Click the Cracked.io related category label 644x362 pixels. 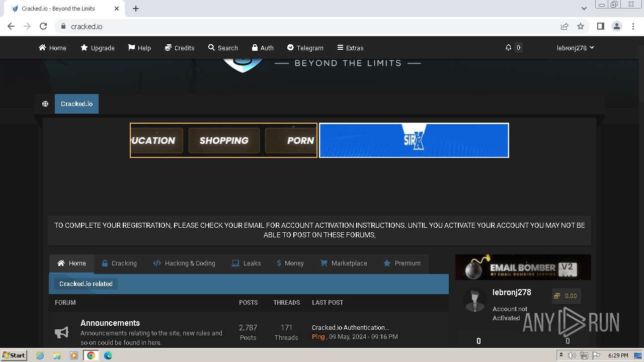(x=86, y=284)
